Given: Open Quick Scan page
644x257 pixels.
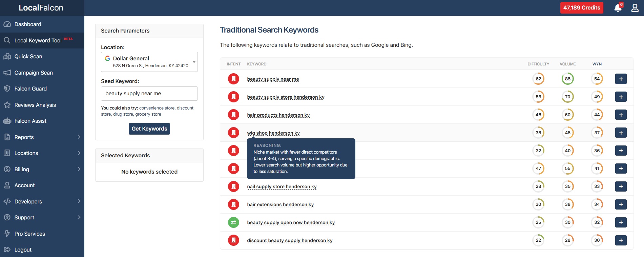Looking at the screenshot, I should point(42,57).
